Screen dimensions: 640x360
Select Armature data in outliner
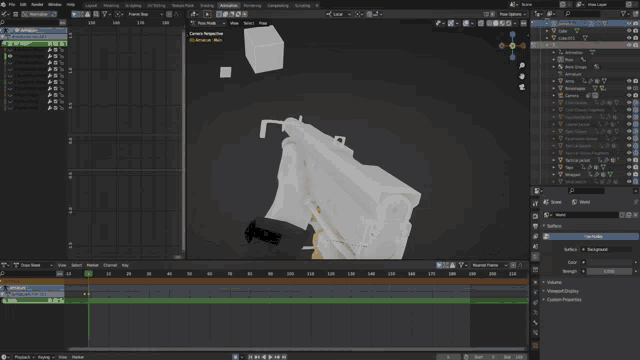[x=573, y=74]
